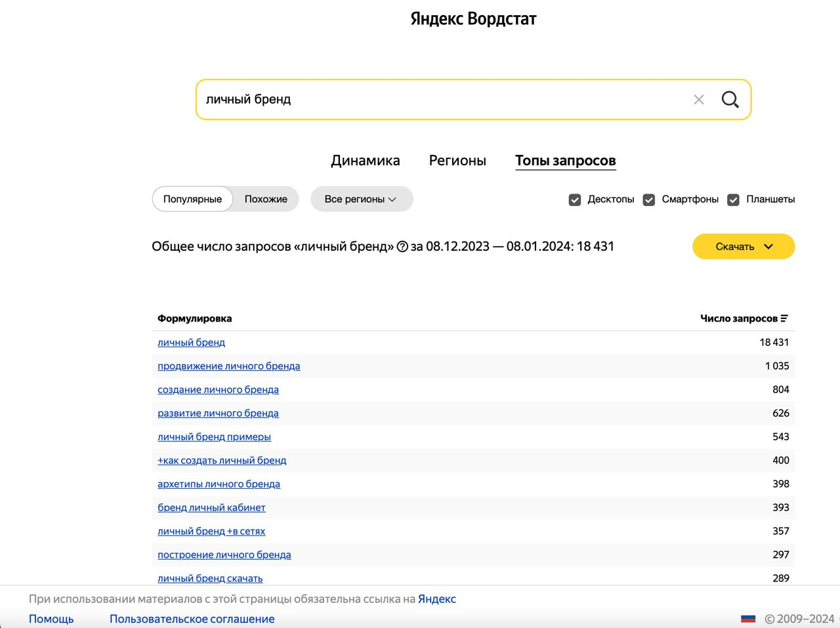
Task: Open the продвижение личного бренда query link
Action: tap(228, 366)
